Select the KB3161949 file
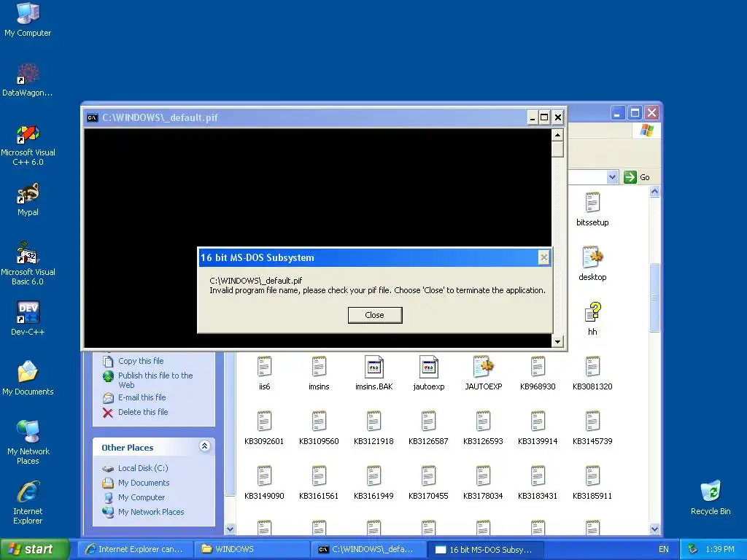The image size is (747, 560). (x=374, y=483)
